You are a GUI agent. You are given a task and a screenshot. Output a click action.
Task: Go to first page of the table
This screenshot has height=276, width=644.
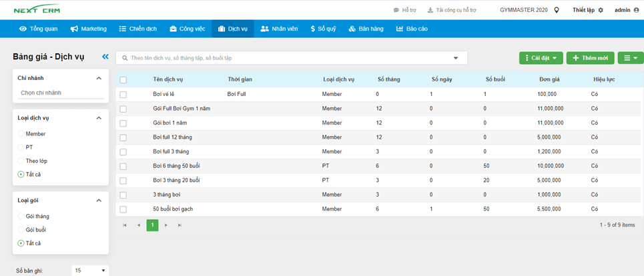click(x=125, y=225)
